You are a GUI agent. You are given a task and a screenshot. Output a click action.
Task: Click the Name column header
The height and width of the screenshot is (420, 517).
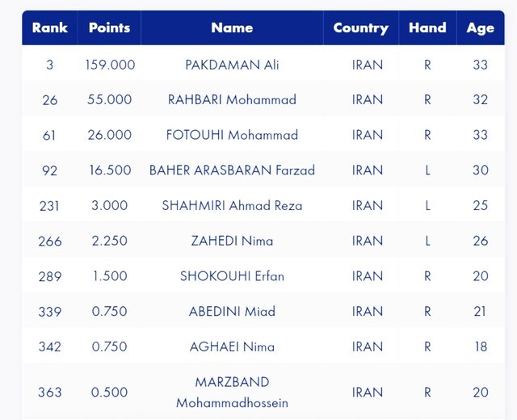[x=232, y=27]
